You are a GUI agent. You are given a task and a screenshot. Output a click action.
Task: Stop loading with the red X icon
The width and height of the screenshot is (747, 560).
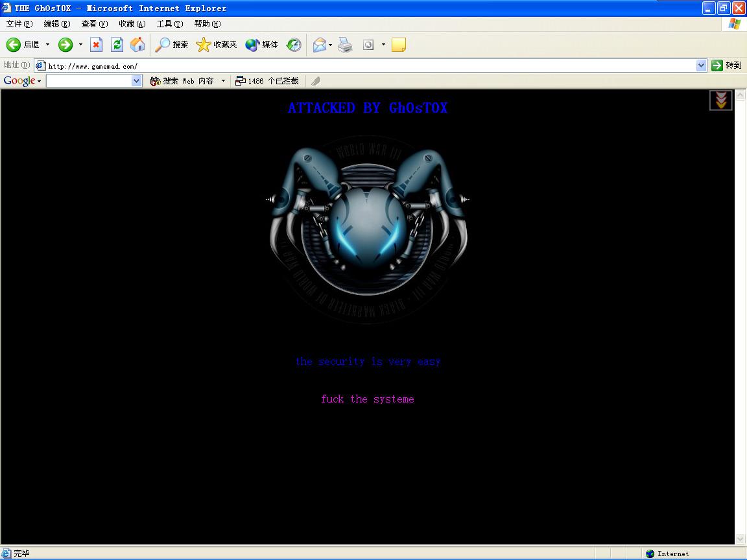click(96, 45)
